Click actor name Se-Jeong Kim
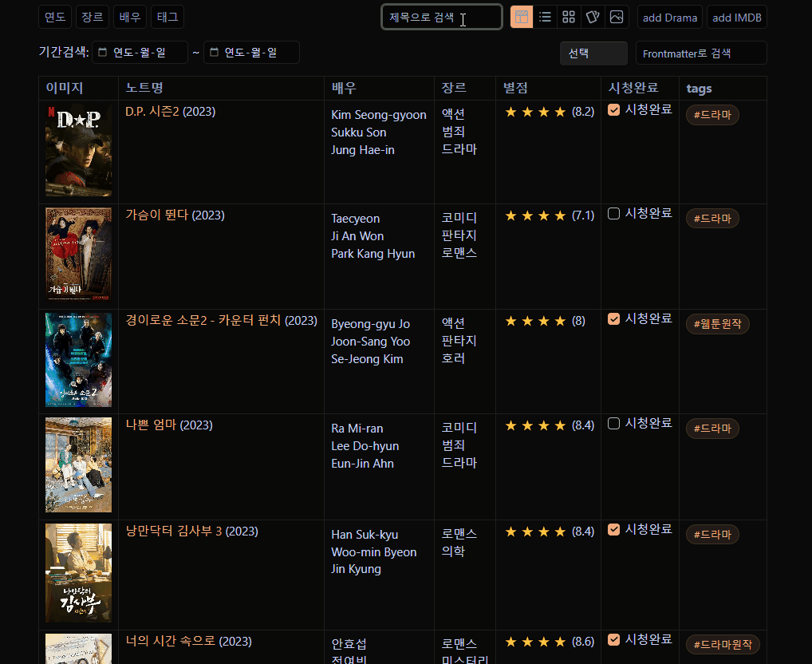 pyautogui.click(x=367, y=359)
